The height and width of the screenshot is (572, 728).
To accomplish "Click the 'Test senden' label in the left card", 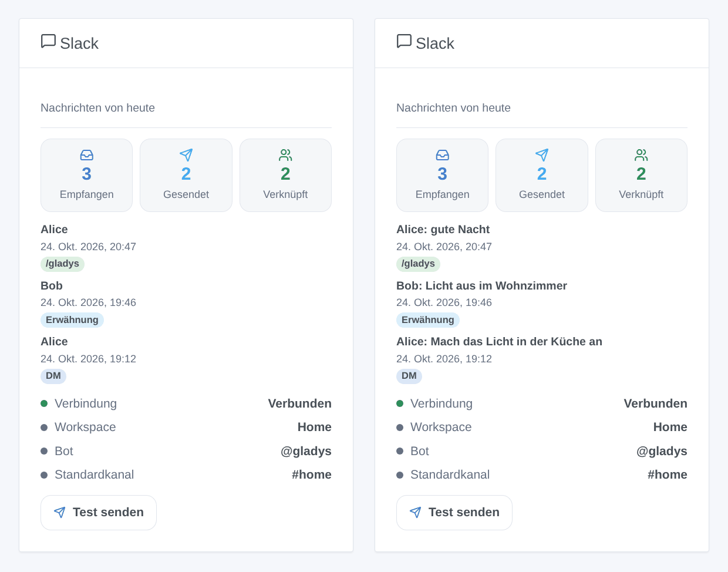I will point(108,512).
